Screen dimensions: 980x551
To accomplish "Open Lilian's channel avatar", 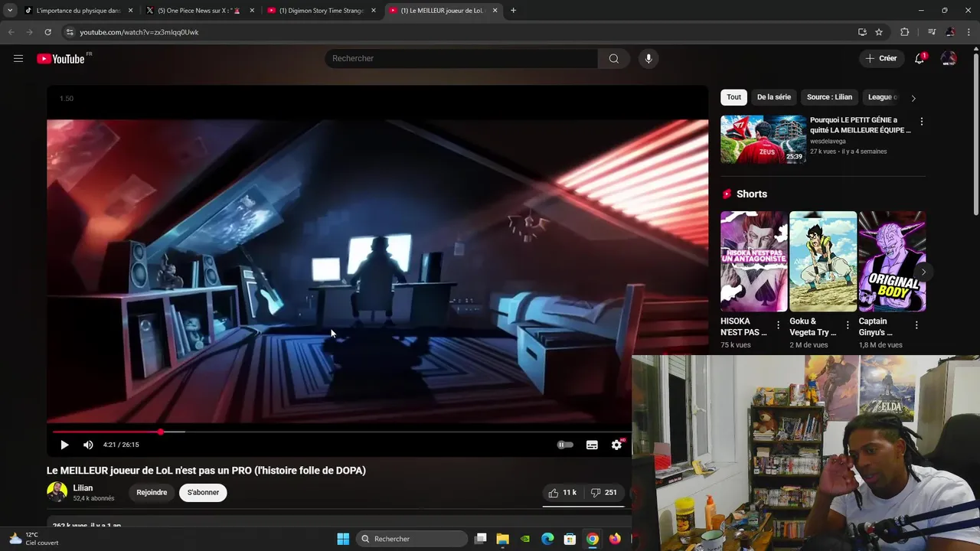I will tap(57, 492).
